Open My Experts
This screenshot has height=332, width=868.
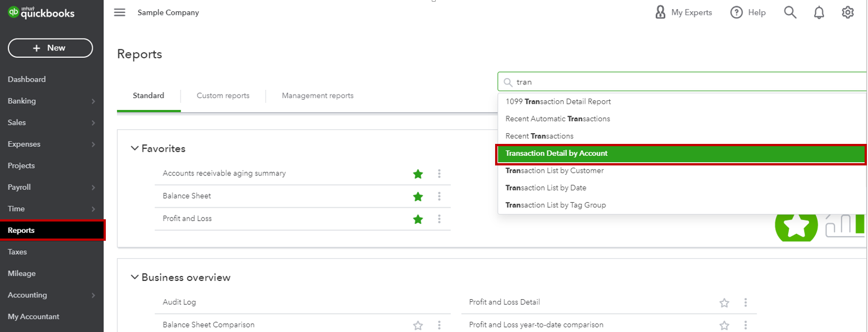pos(684,12)
